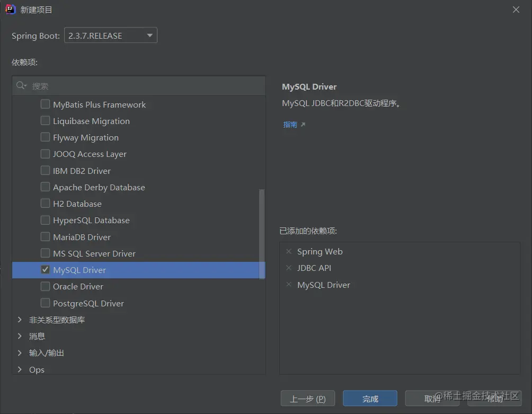
Task: Tick the H2 Database checkbox
Action: (45, 204)
